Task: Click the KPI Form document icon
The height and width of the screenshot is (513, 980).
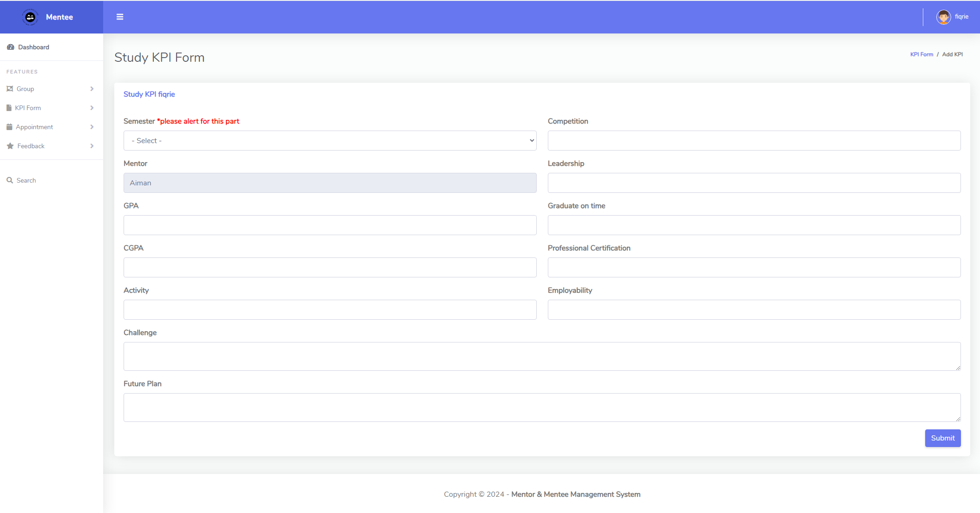Action: tap(9, 108)
